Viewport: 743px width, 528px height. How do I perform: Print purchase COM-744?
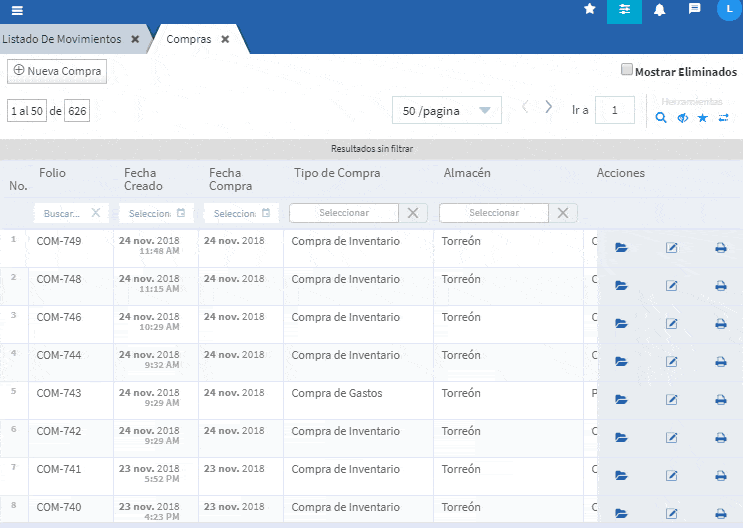pyautogui.click(x=721, y=362)
